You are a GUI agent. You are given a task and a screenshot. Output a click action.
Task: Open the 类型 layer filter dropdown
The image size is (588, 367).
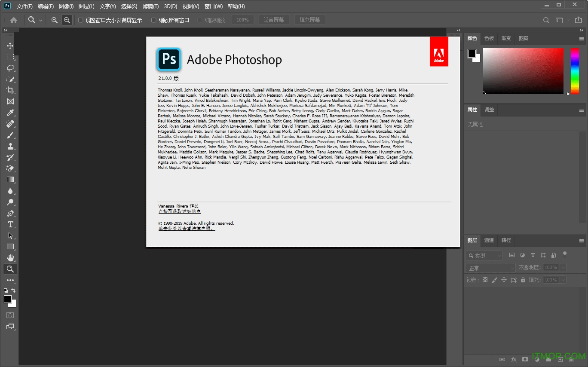[484, 255]
